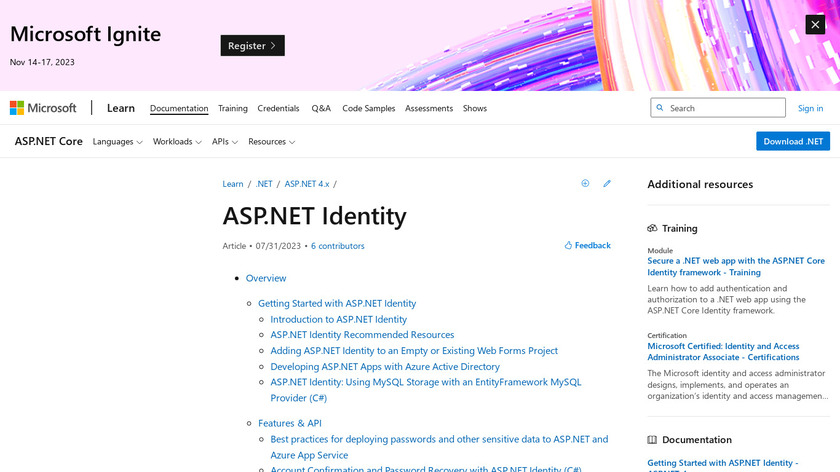The width and height of the screenshot is (840, 472).
Task: Go to .NET breadcrumb
Action: click(264, 184)
